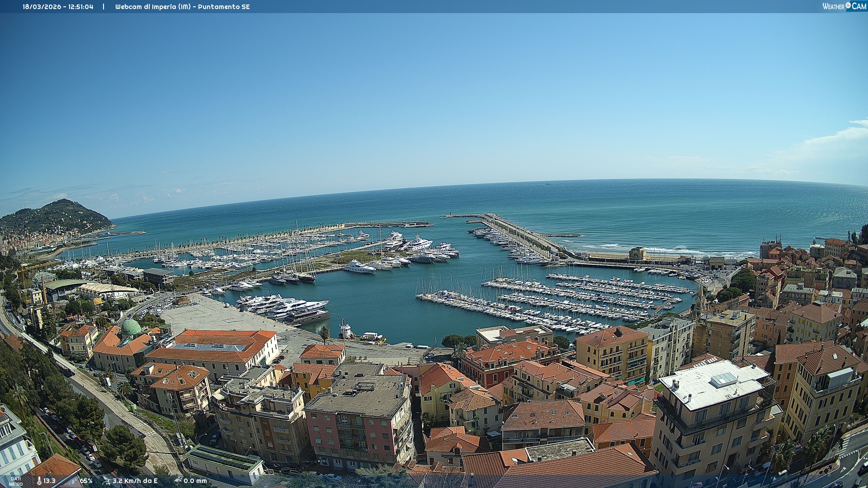868x488 pixels.
Task: Click the green dome rooftop
Action: pyautogui.click(x=132, y=327)
